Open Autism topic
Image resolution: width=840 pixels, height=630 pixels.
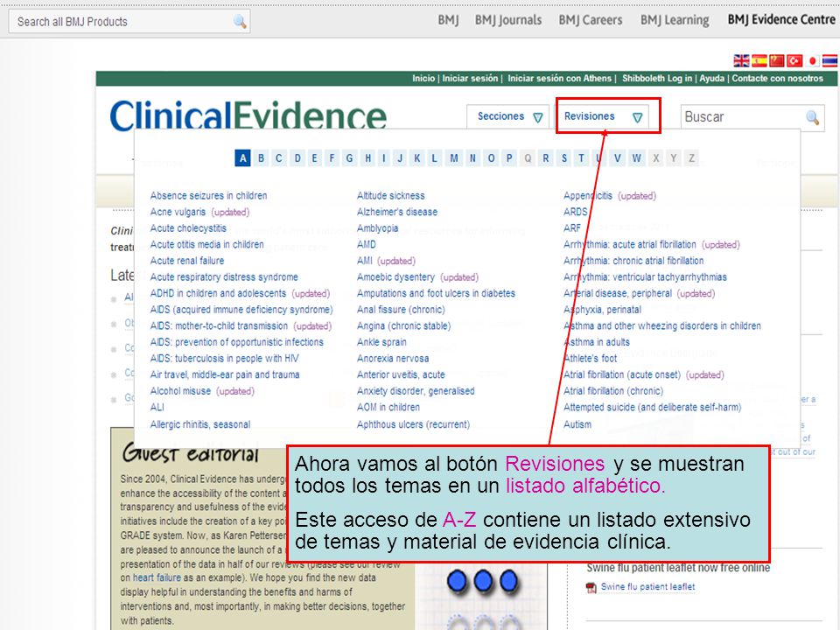click(x=577, y=424)
